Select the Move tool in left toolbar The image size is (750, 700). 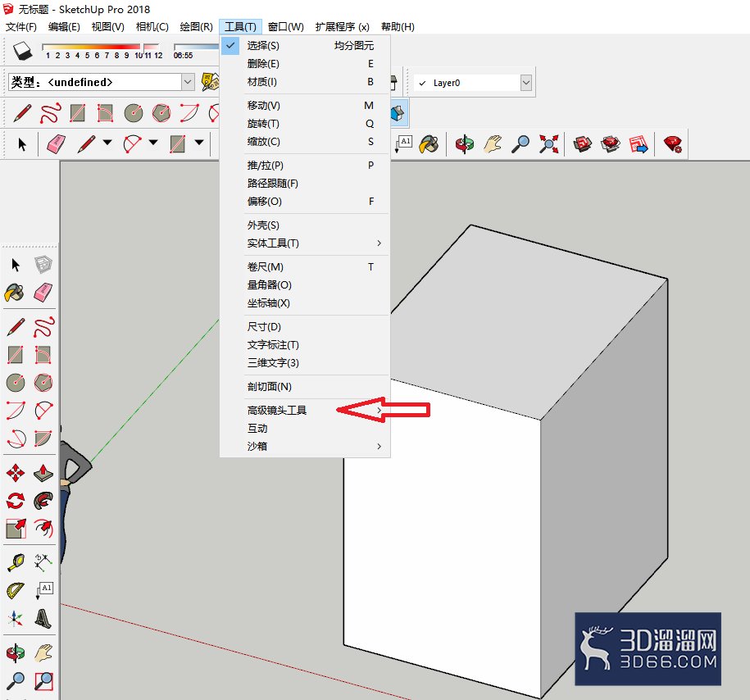tap(16, 473)
